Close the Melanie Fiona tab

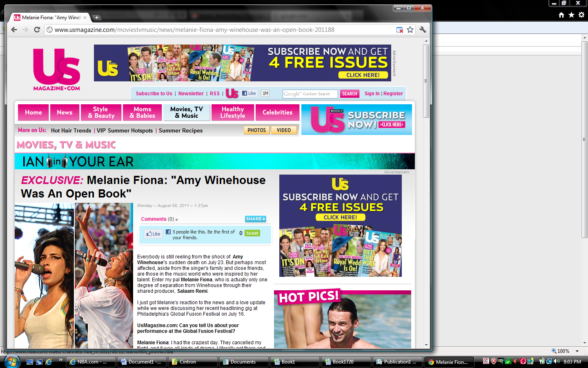[x=85, y=17]
